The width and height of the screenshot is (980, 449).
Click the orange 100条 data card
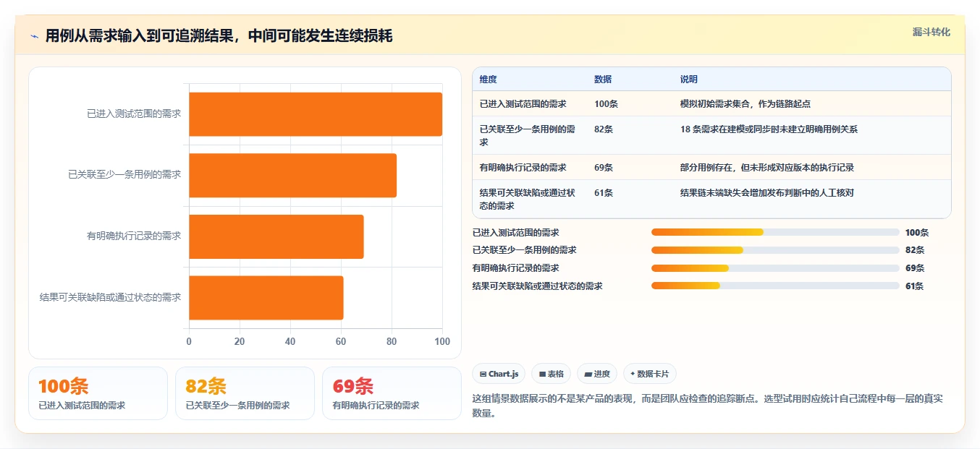(98, 393)
